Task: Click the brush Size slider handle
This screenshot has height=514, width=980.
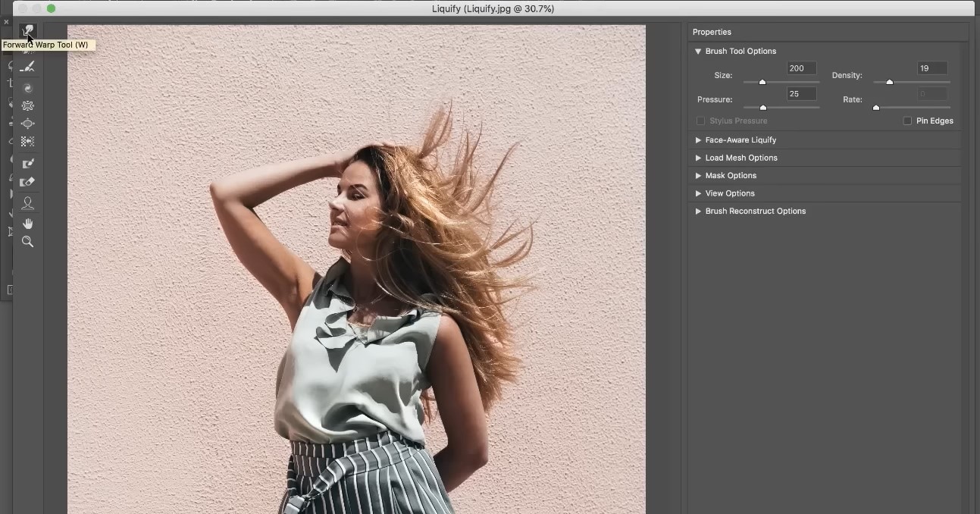Action: click(x=762, y=82)
